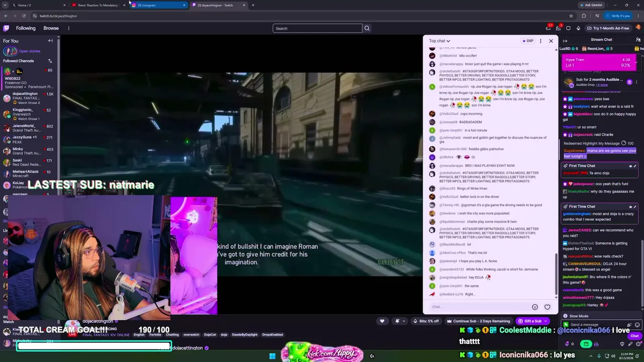Screen dimensions: 644x362
Task: Click the purple Chat send button
Action: (634, 336)
